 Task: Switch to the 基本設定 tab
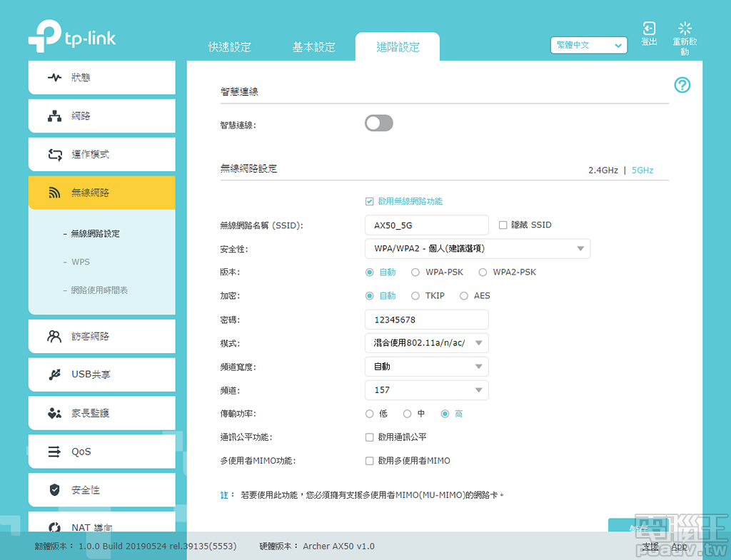(315, 46)
